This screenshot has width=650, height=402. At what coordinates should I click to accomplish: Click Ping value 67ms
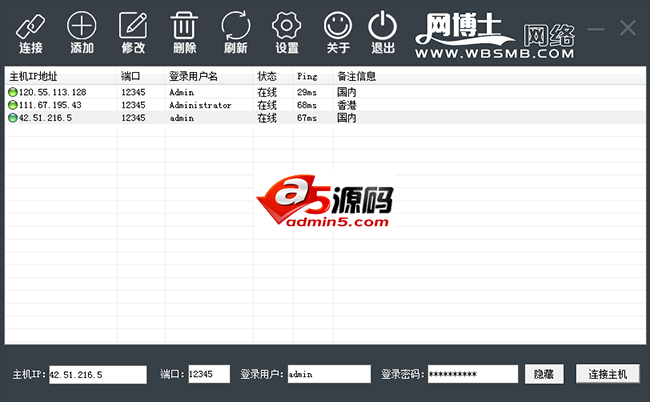[x=307, y=118]
